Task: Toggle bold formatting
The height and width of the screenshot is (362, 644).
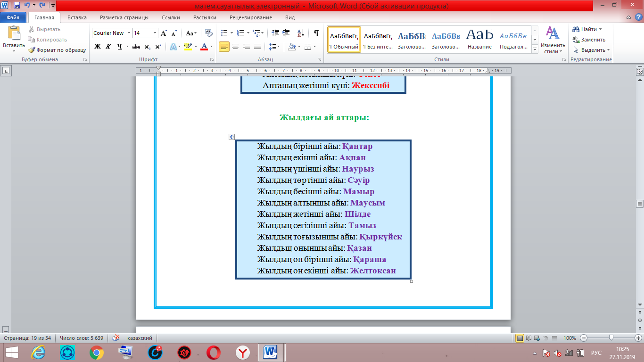Action: [98, 47]
